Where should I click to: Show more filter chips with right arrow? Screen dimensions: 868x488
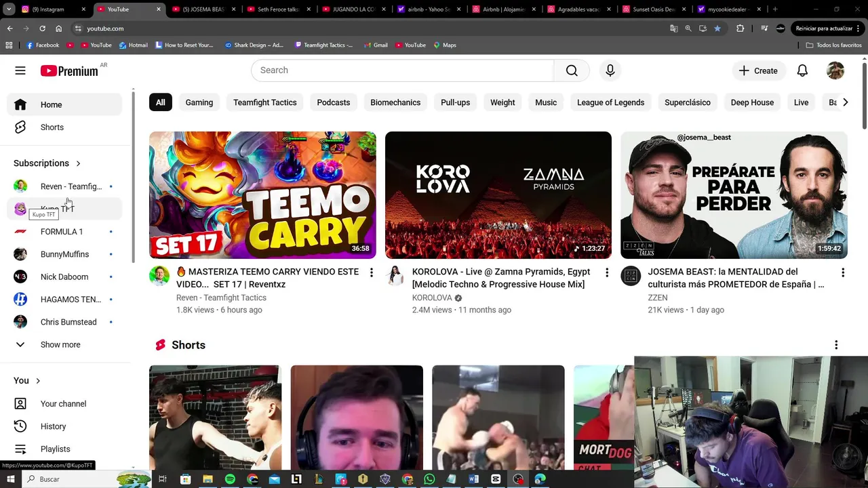(x=845, y=102)
